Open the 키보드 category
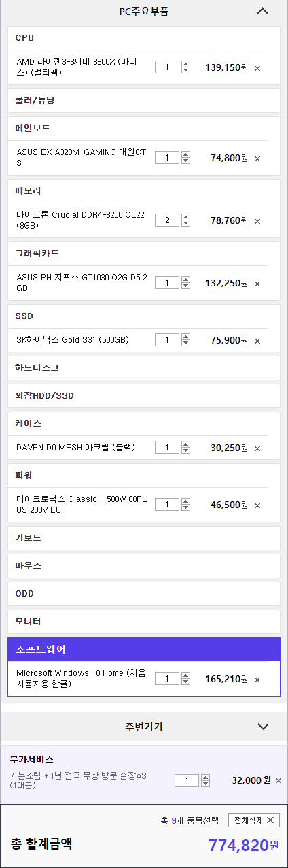288x868 pixels. (x=144, y=537)
